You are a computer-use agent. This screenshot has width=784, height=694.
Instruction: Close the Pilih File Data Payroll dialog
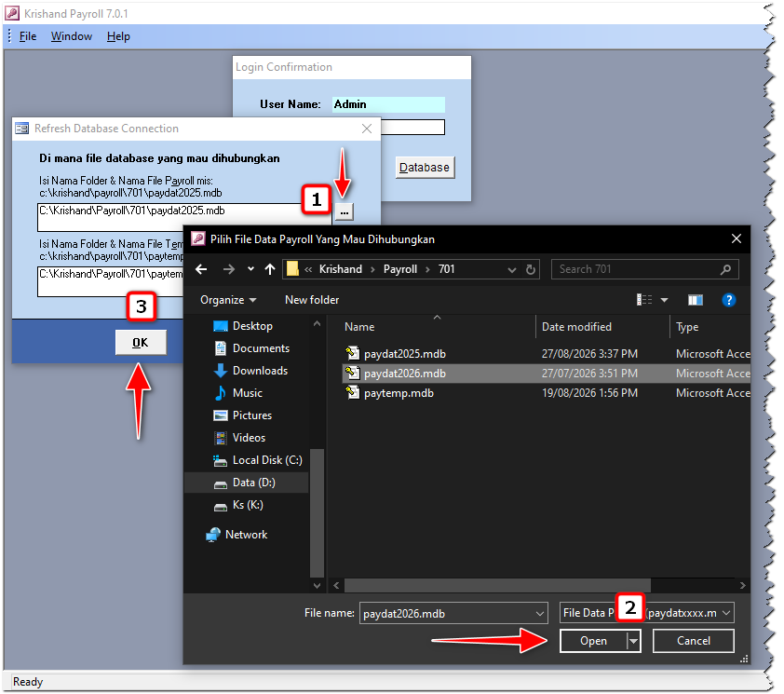pos(737,239)
